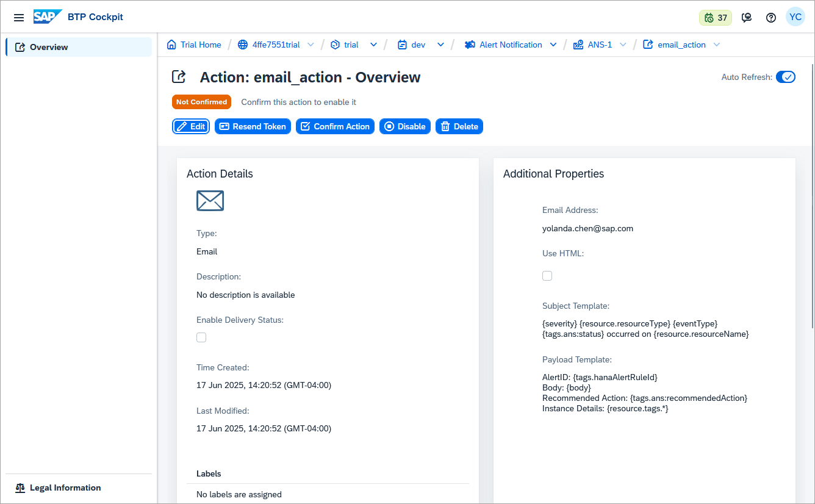Screen dimensions: 815x504
Task: Click the subaccount cube icon beside trial
Action: 335,45
